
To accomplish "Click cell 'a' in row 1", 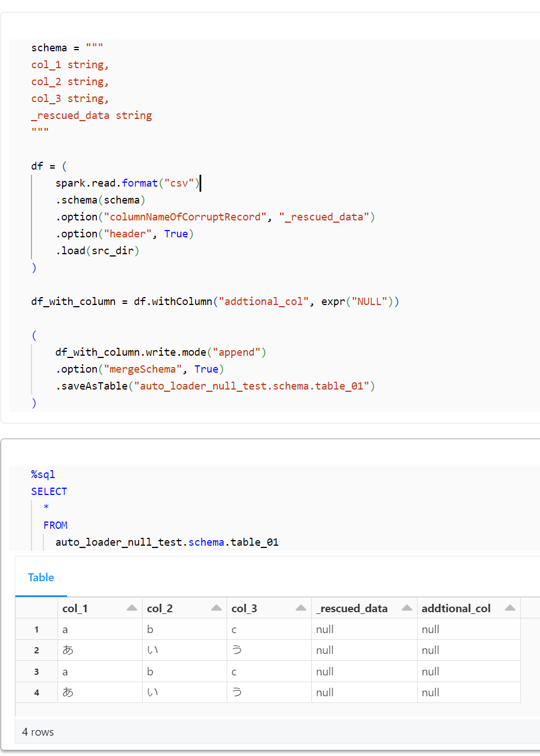I will point(100,629).
